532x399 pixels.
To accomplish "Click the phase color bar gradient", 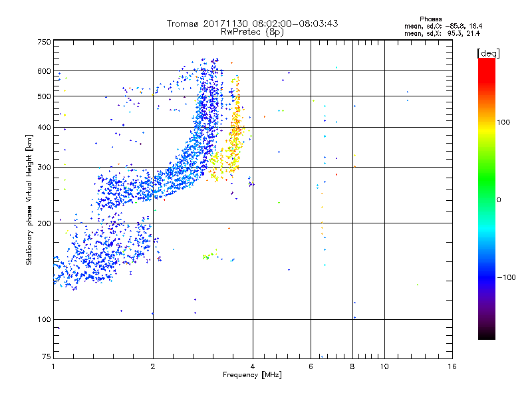I will [x=487, y=198].
